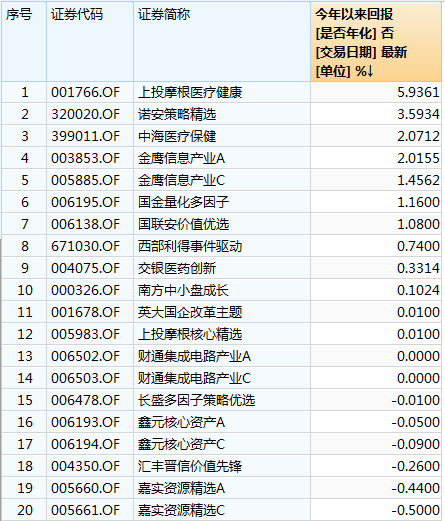Click return value 1.1600
The image size is (445, 521).
pyautogui.click(x=418, y=202)
